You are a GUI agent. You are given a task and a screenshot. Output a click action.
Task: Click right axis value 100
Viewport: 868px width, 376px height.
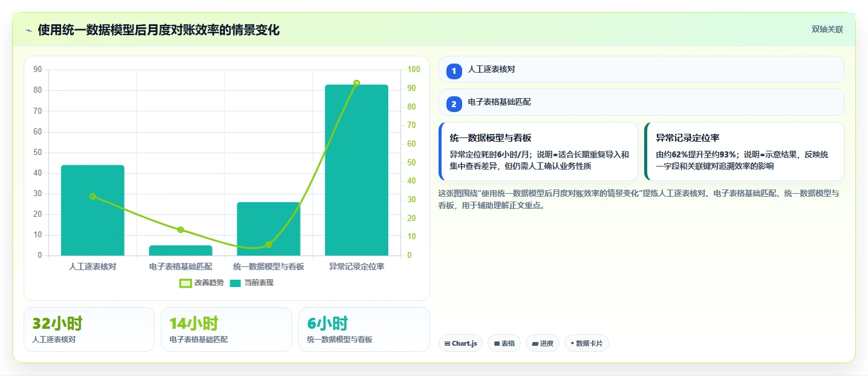tap(414, 70)
